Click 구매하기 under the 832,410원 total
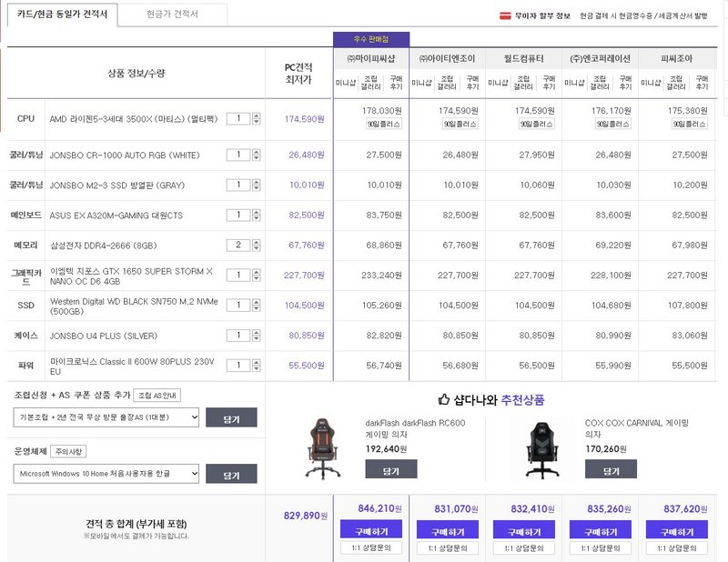 (524, 530)
